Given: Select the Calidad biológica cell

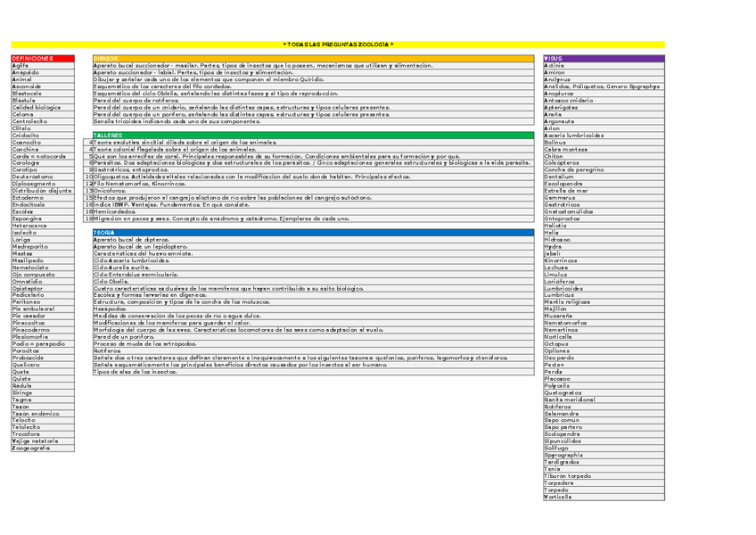Looking at the screenshot, I should point(37,108).
